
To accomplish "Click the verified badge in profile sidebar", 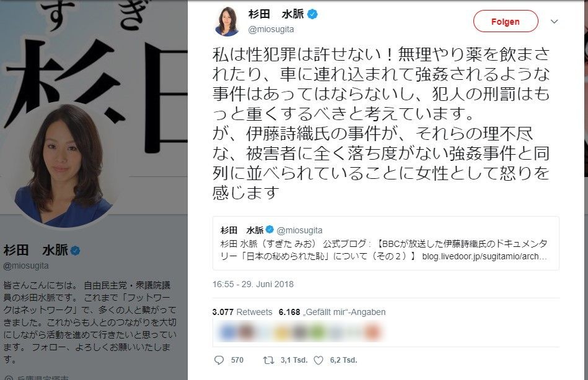I will click(76, 251).
